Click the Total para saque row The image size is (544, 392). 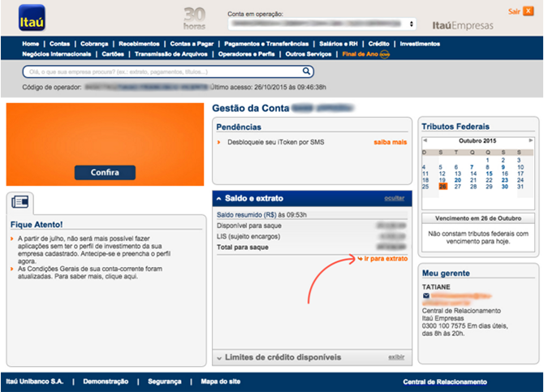coord(312,248)
